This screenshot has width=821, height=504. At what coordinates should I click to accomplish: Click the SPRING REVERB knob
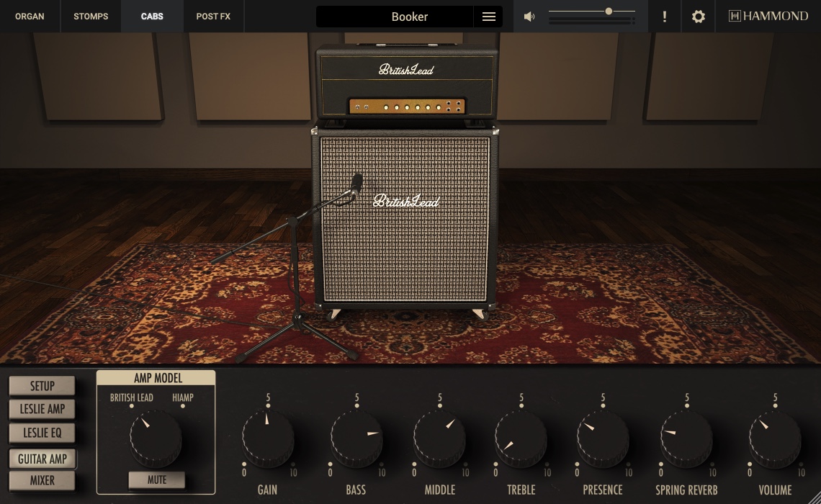point(686,439)
